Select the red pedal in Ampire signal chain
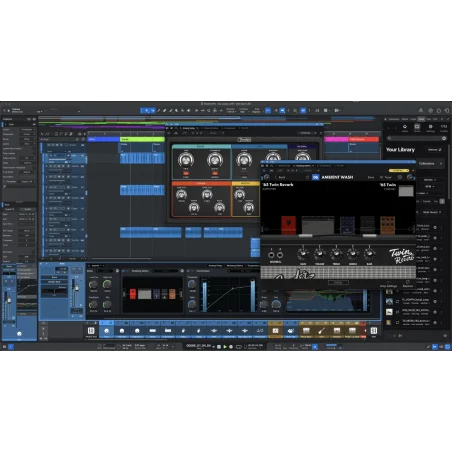The width and height of the screenshot is (452, 452). 288,225
